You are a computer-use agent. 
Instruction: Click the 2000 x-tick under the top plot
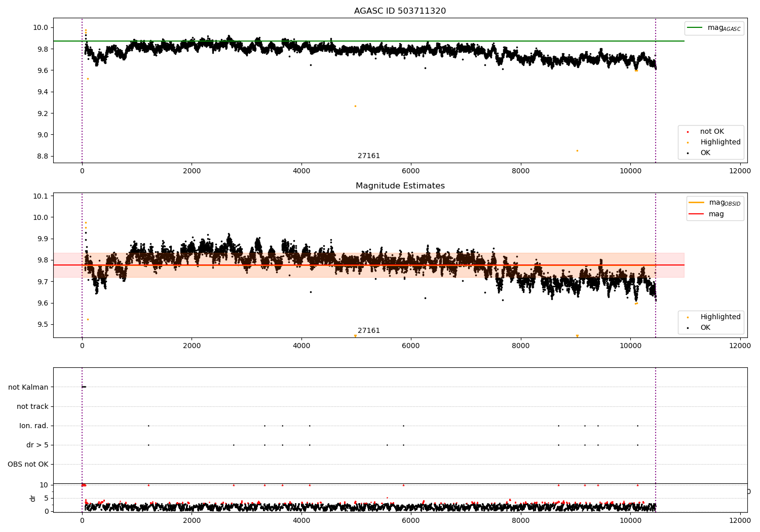point(192,171)
